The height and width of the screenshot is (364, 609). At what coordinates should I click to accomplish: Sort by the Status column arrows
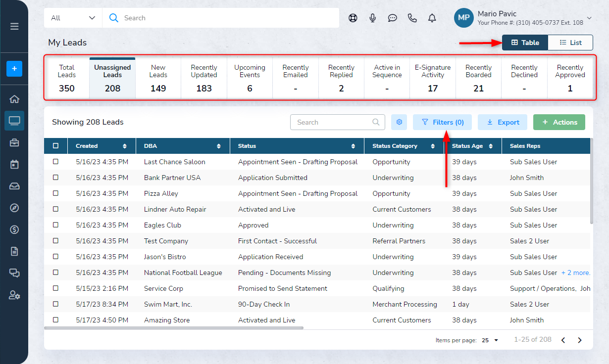(353, 146)
